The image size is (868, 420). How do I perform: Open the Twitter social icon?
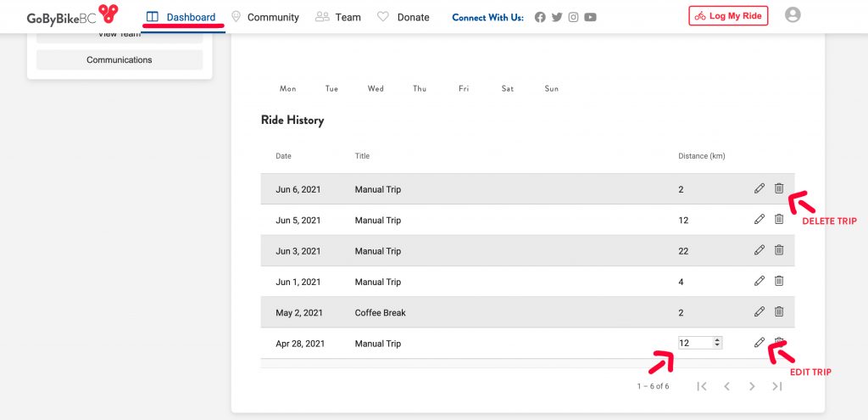click(x=557, y=17)
